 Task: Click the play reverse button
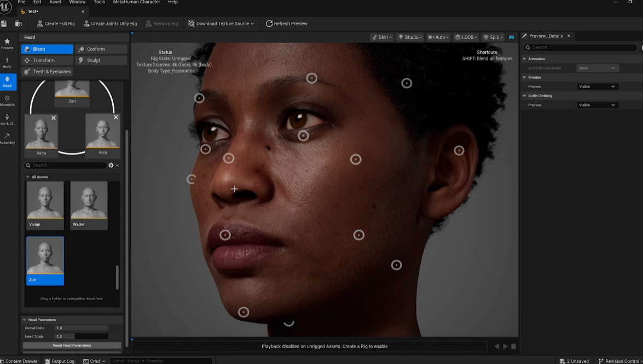coord(497,347)
